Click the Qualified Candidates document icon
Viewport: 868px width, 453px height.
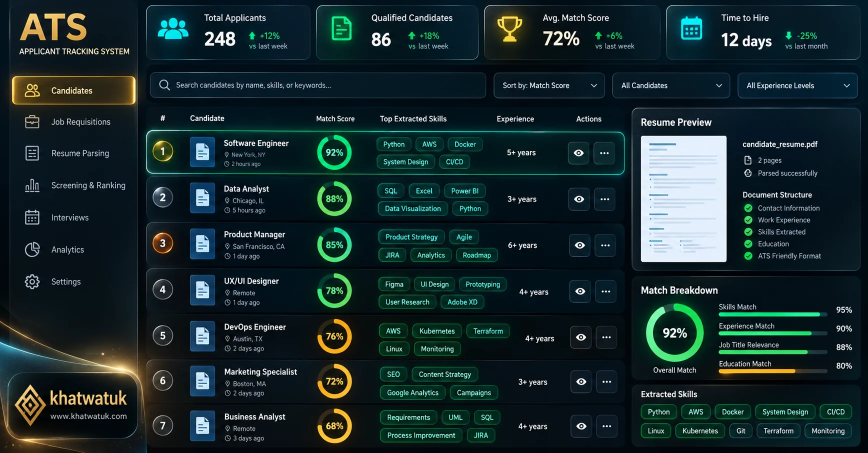coord(341,28)
